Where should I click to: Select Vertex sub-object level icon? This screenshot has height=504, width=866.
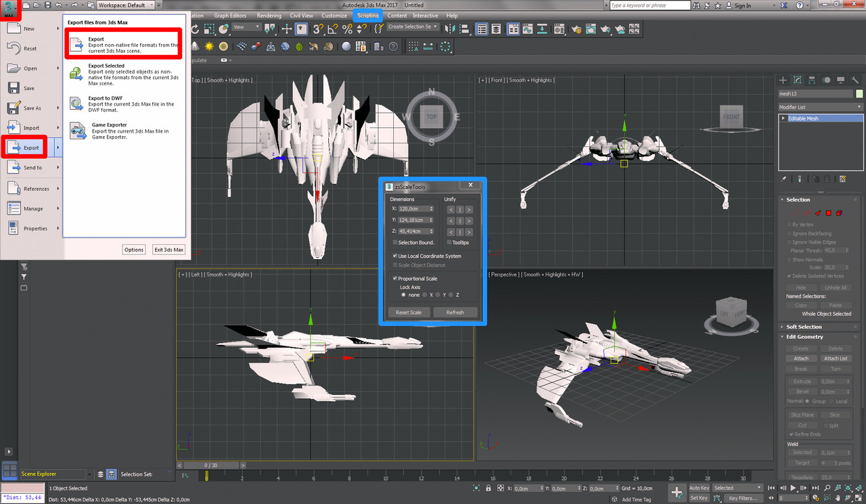coord(796,212)
